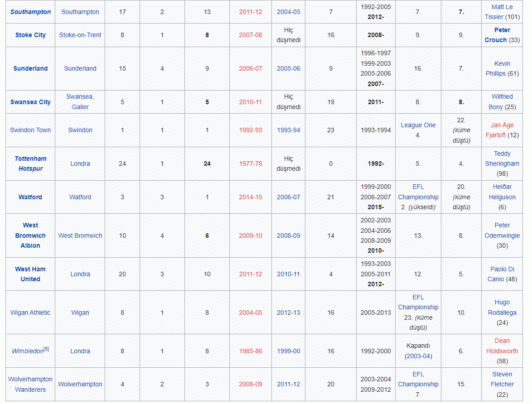Open the Swindon Town club link

tap(30, 130)
